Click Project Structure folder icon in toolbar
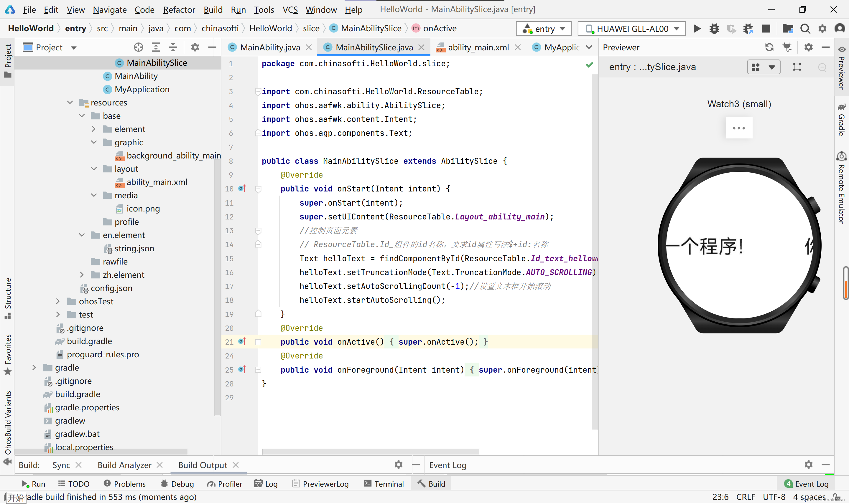This screenshot has height=504, width=849. pyautogui.click(x=787, y=29)
